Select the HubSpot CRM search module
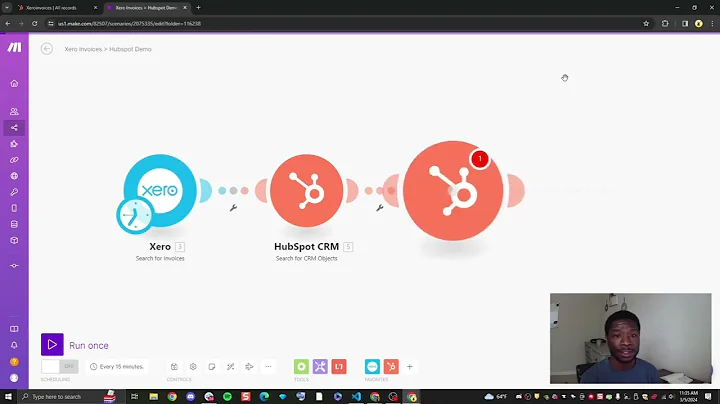 pyautogui.click(x=307, y=191)
